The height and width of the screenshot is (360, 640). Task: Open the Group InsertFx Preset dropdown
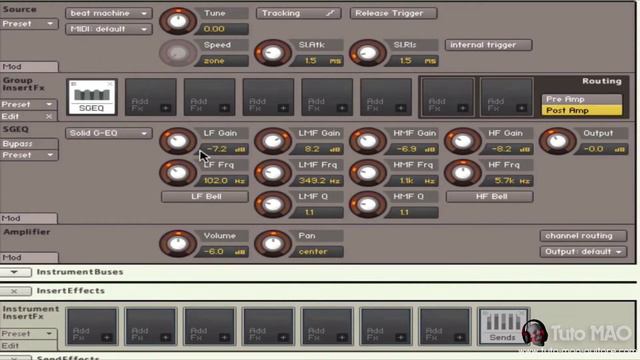[28, 104]
